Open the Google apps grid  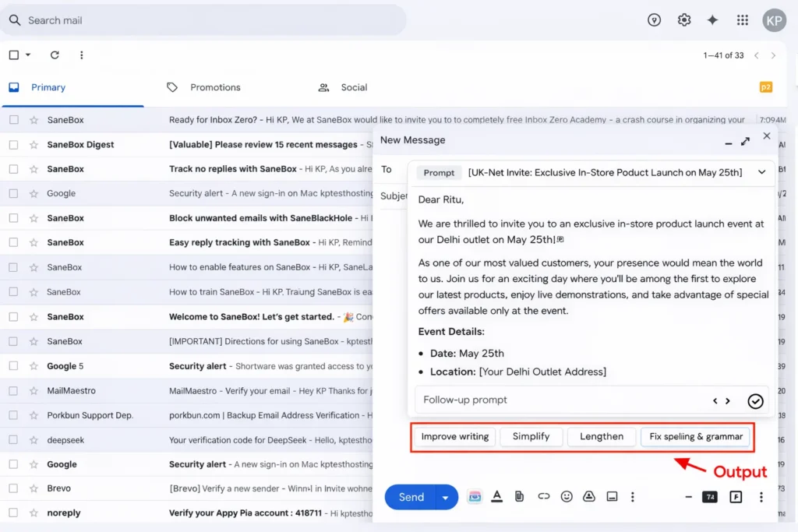(x=742, y=20)
